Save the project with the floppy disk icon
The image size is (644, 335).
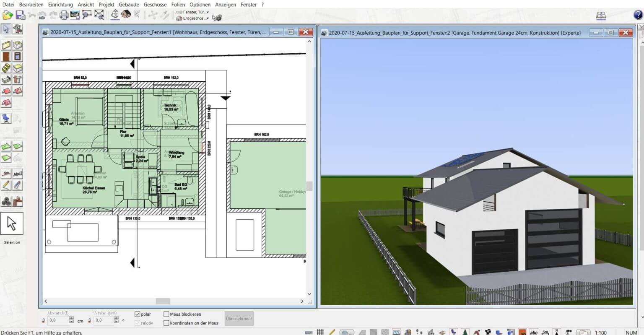[x=20, y=16]
